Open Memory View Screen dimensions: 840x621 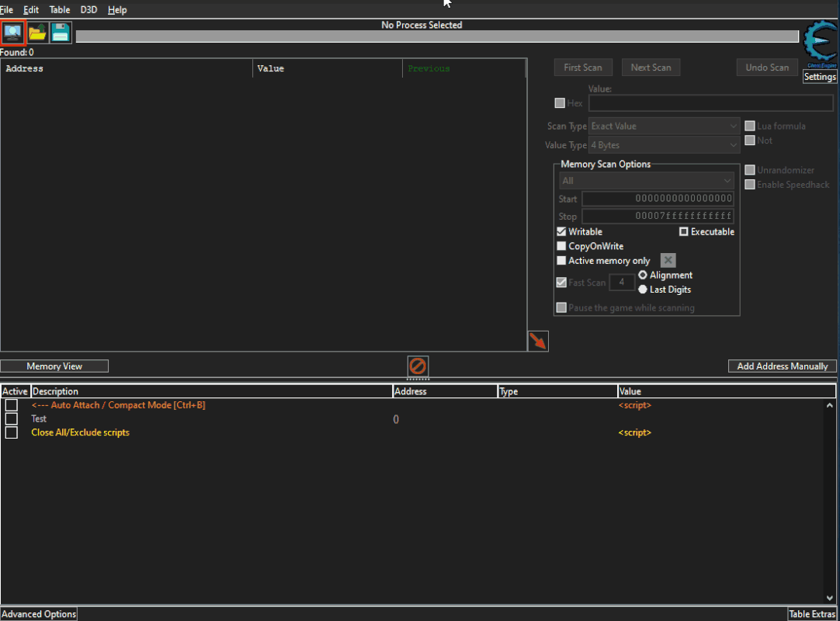[x=54, y=366]
